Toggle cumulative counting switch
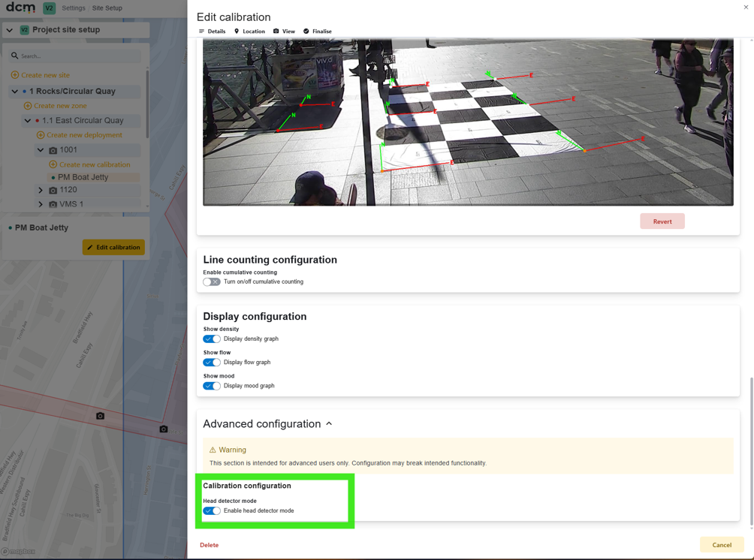The image size is (754, 560). (212, 282)
